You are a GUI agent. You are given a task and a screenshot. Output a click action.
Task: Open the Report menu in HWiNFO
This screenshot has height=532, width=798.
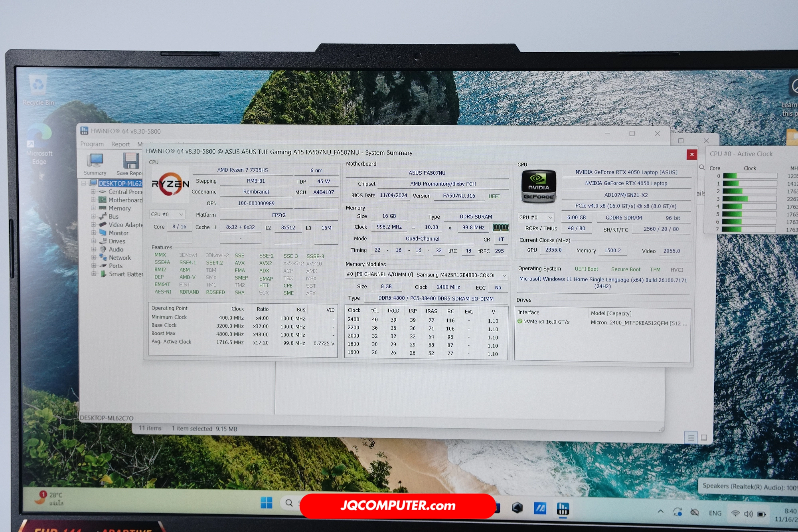(120, 144)
